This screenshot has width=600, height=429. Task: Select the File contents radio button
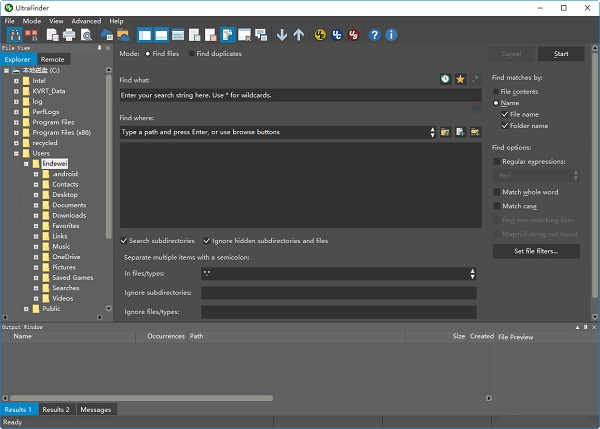tap(496, 91)
